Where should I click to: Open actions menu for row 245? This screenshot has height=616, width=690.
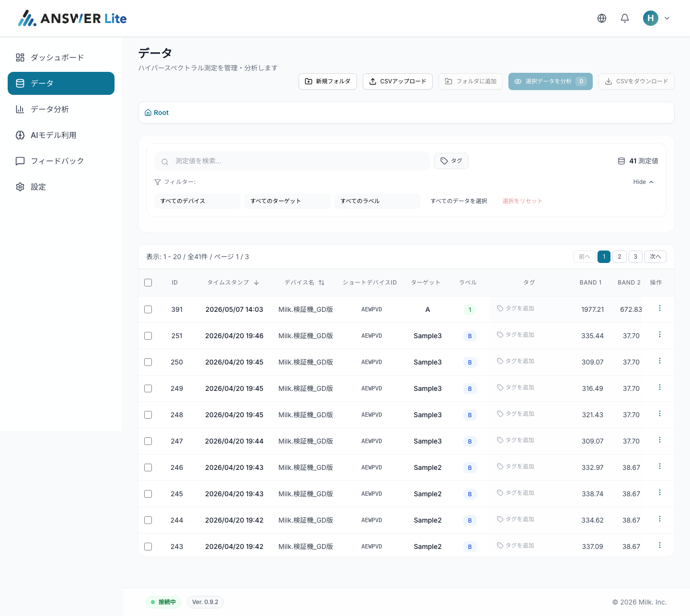coord(660,492)
